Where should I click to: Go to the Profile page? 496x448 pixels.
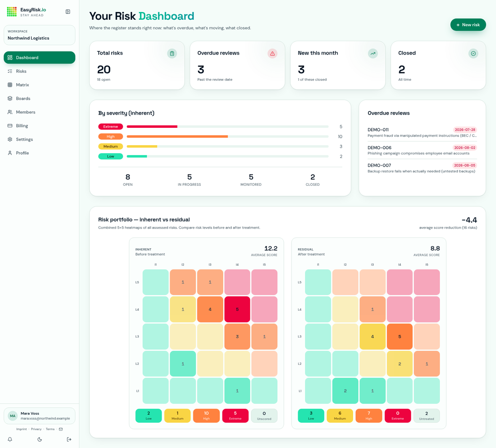coord(40,153)
